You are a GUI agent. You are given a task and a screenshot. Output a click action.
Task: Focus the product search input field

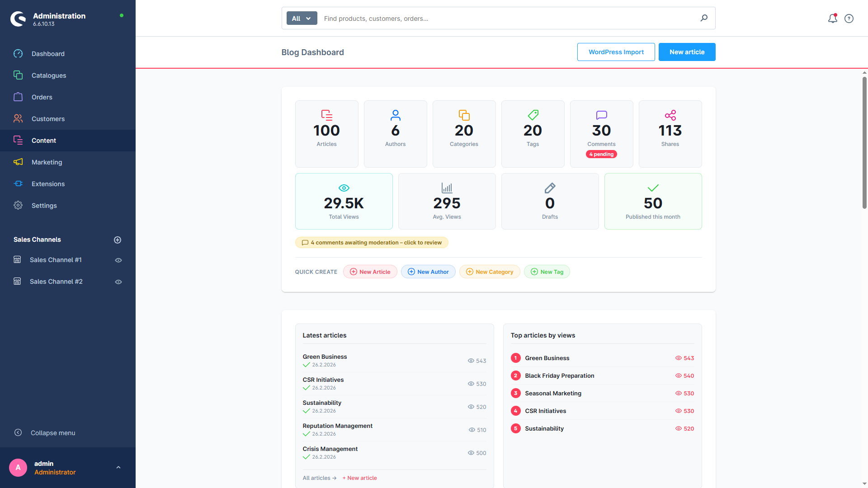pos(509,19)
